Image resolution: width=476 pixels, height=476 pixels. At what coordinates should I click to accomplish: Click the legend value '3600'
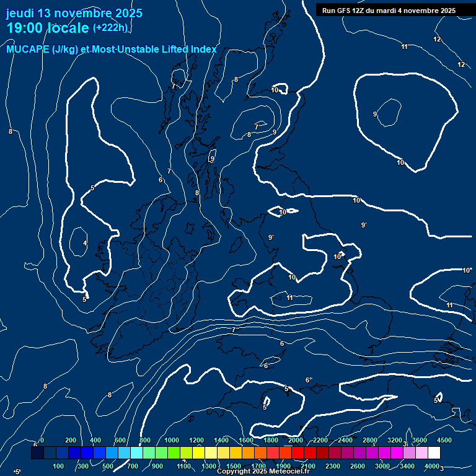pos(420,440)
